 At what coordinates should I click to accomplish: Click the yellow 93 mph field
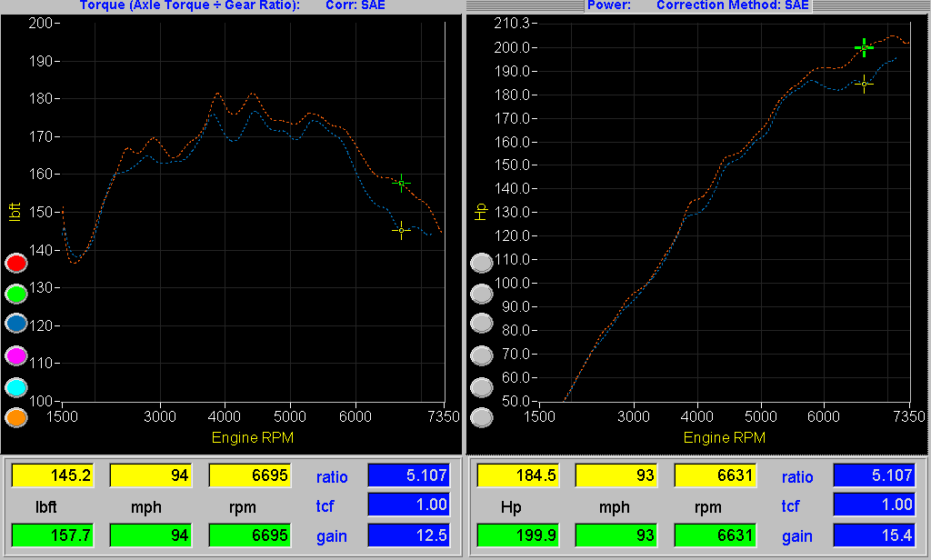pos(617,475)
